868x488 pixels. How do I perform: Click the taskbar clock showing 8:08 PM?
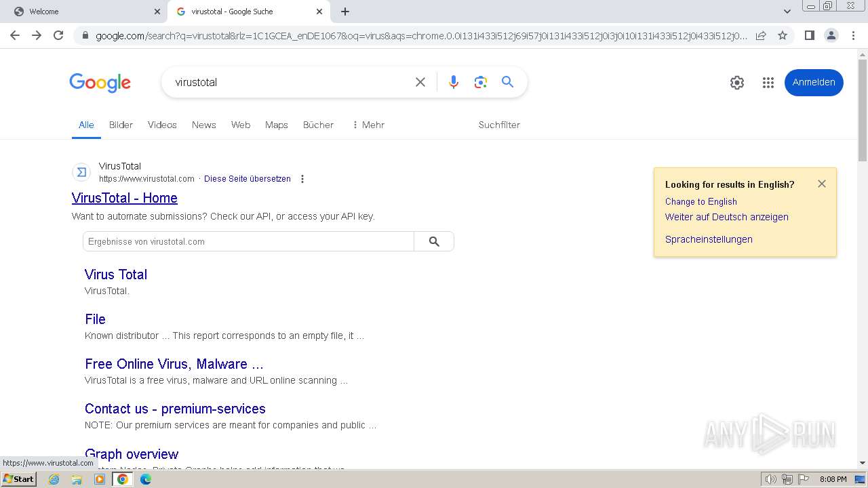[x=833, y=479]
